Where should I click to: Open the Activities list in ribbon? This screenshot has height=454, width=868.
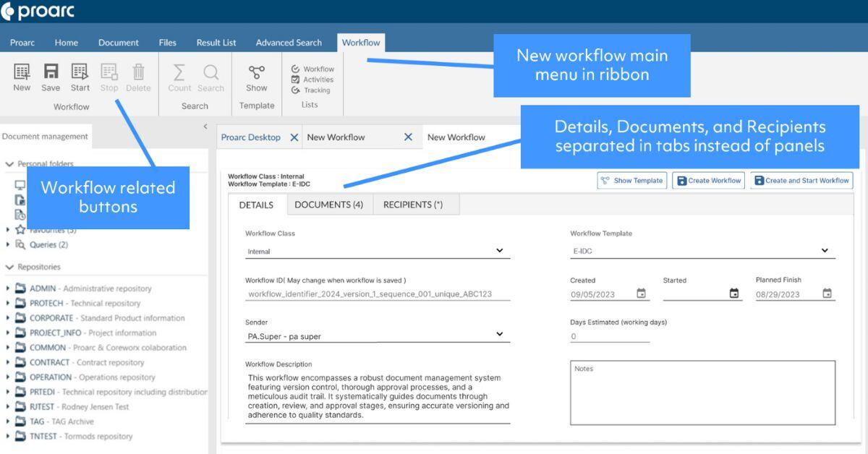312,80
